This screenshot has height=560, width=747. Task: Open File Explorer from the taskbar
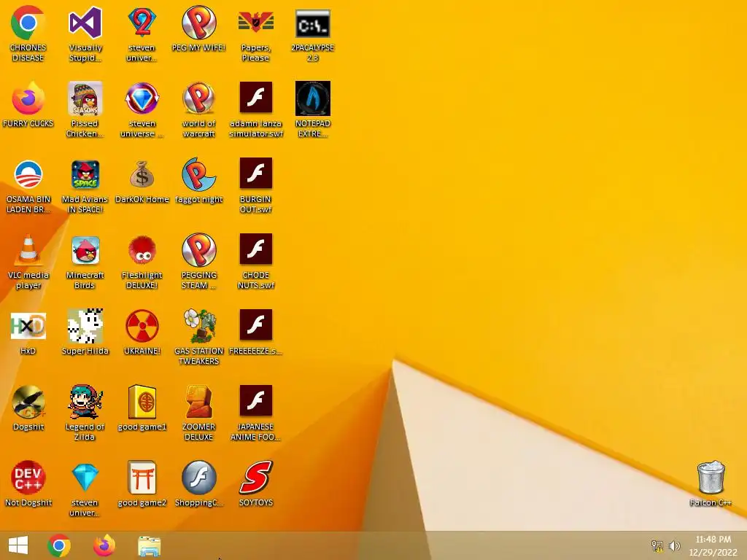pyautogui.click(x=150, y=545)
